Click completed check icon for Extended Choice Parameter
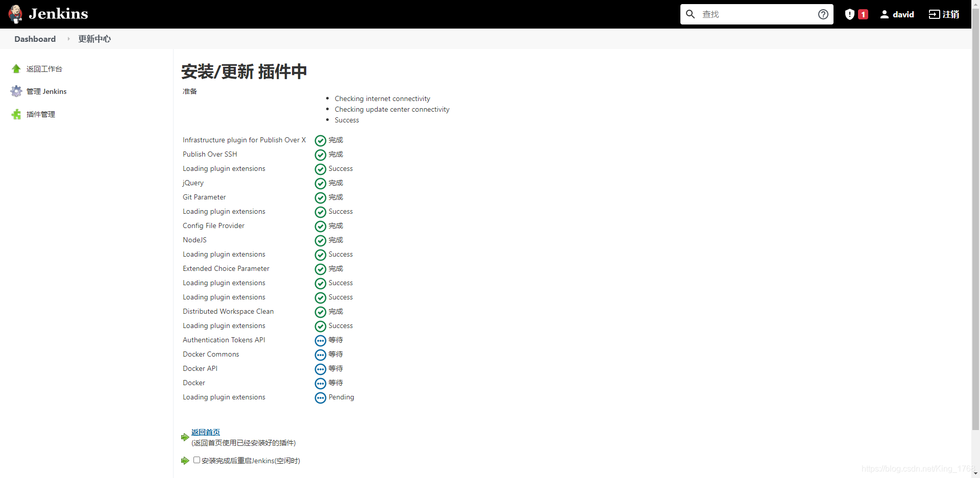980x478 pixels. [321, 269]
